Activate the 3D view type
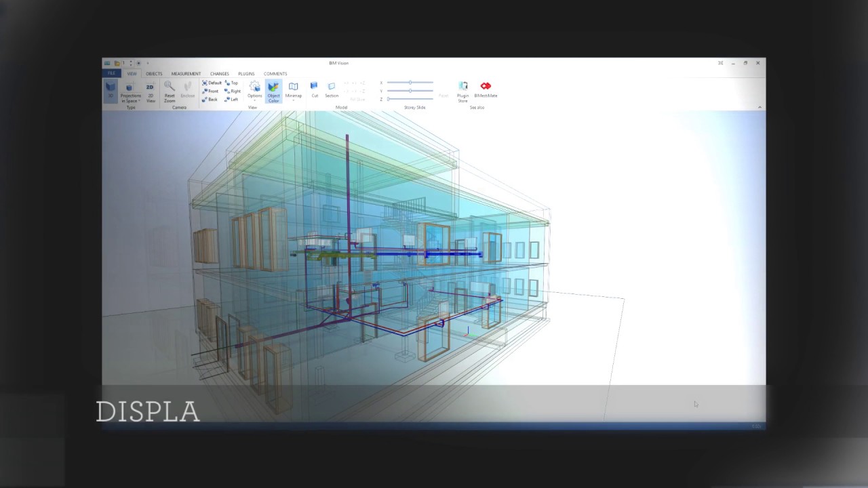Screen dimensions: 868x488 click(111, 91)
